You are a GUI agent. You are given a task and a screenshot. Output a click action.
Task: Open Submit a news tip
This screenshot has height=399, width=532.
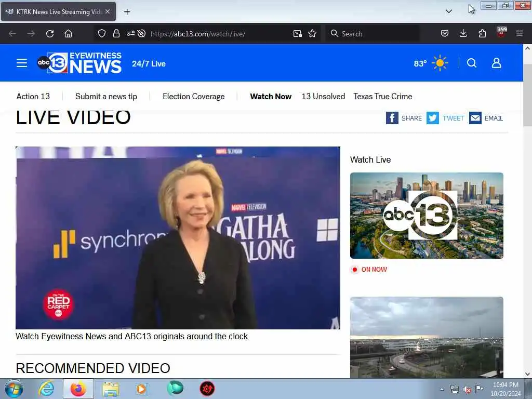click(106, 96)
